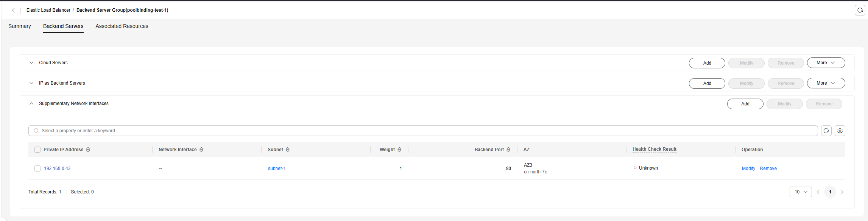
Task: Sort by Subnet column icon
Action: click(288, 150)
